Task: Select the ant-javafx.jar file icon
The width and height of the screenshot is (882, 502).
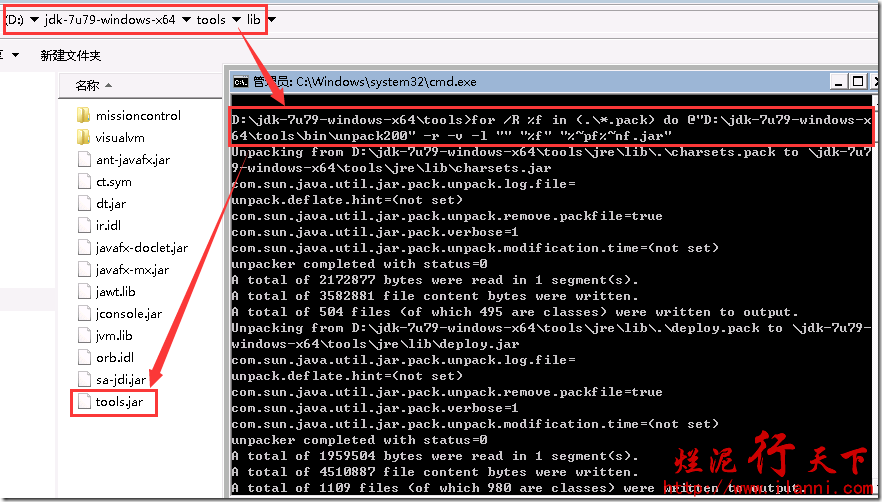Action: (x=84, y=160)
